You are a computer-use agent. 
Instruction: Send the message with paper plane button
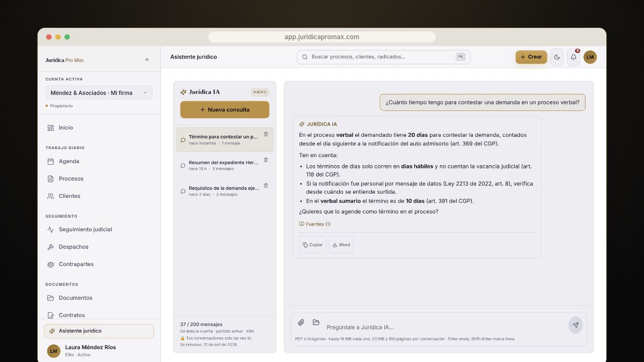[575, 325]
